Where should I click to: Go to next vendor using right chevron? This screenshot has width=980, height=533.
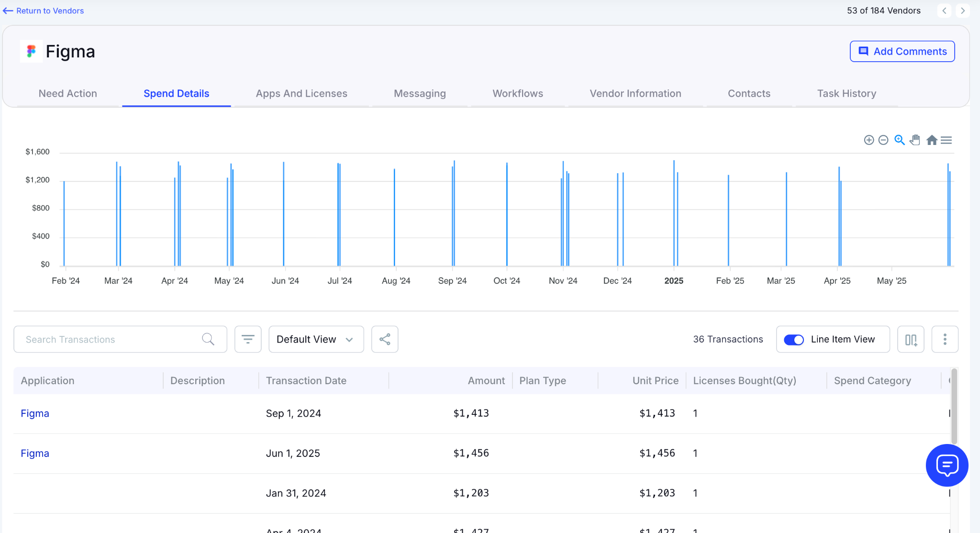coord(963,11)
